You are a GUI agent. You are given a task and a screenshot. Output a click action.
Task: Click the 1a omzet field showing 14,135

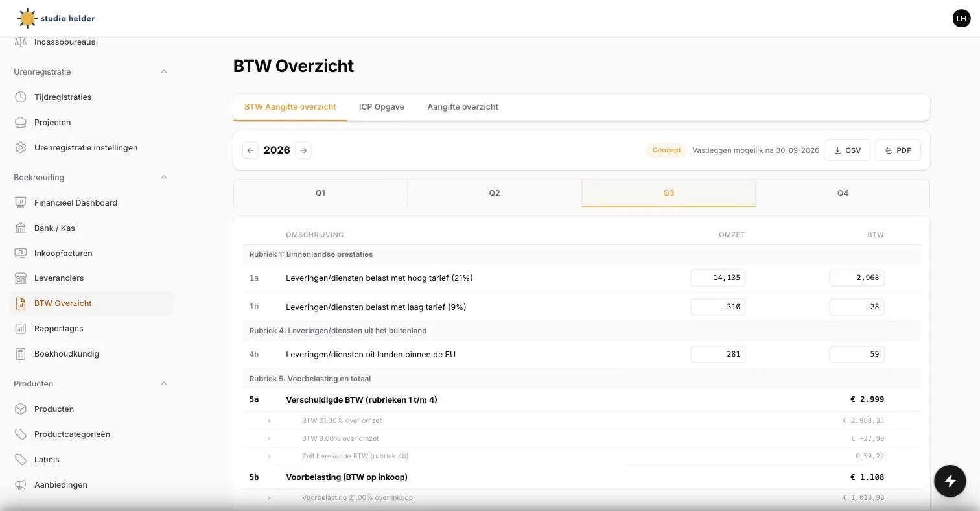click(x=718, y=278)
